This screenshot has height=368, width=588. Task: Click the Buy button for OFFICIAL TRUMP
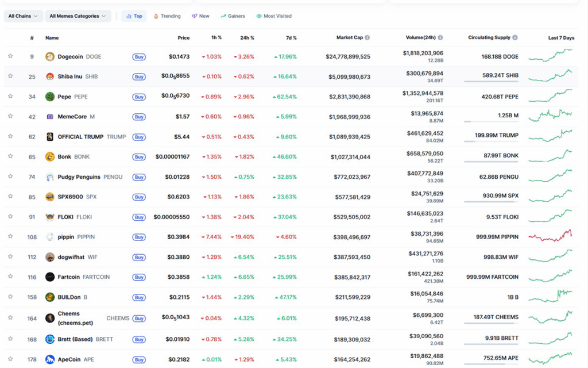[139, 137]
